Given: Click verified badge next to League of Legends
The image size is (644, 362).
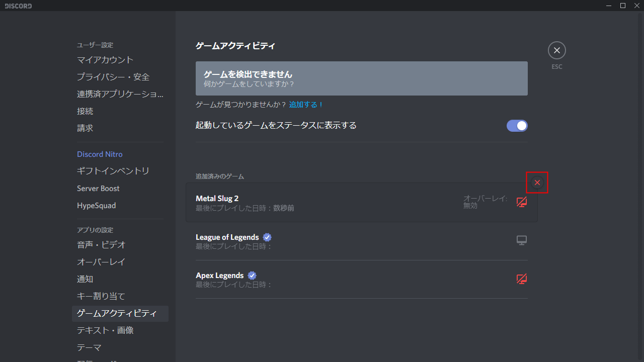Looking at the screenshot, I should (267, 237).
